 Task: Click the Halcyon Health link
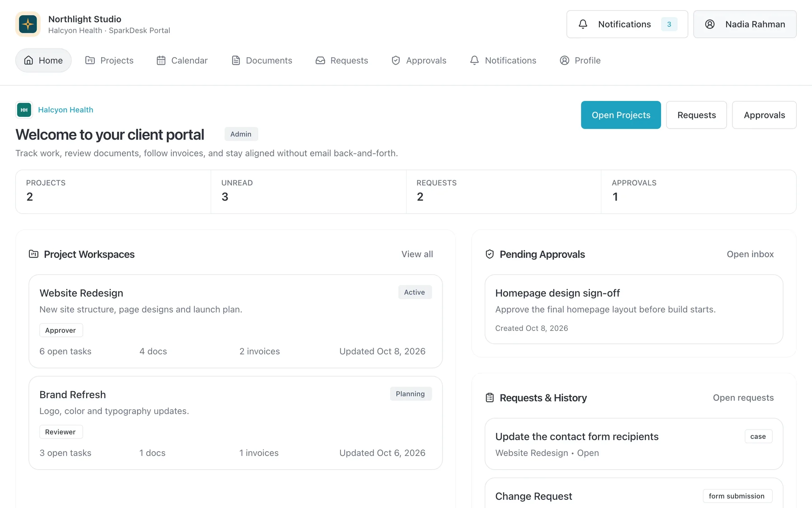tap(66, 110)
